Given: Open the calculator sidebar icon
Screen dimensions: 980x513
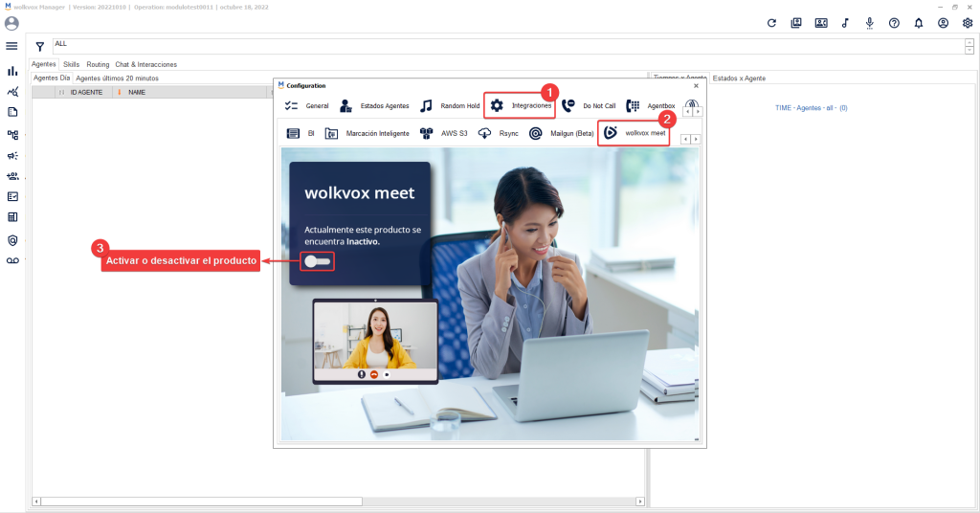Looking at the screenshot, I should click(12, 217).
